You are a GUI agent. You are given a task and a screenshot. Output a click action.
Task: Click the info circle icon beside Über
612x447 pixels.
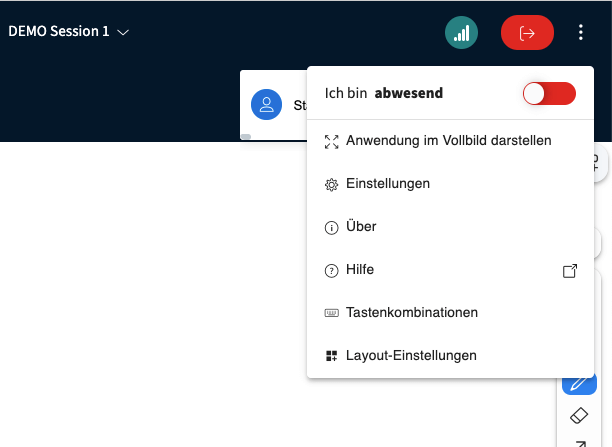(x=332, y=228)
